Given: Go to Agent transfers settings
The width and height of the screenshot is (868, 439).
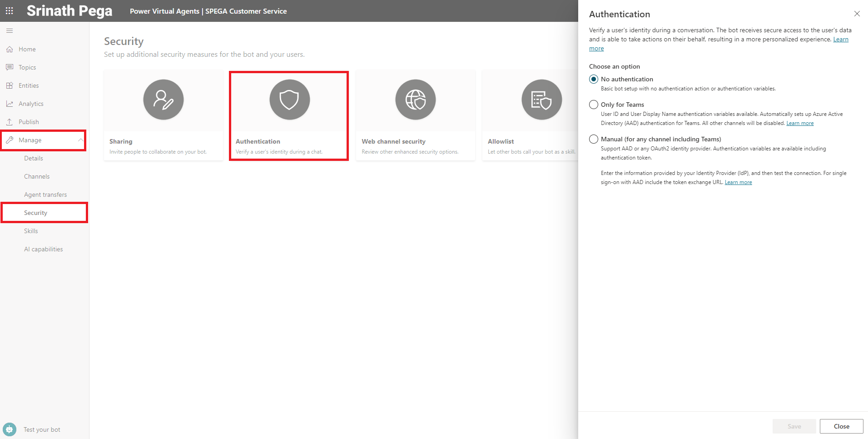Looking at the screenshot, I should [45, 195].
